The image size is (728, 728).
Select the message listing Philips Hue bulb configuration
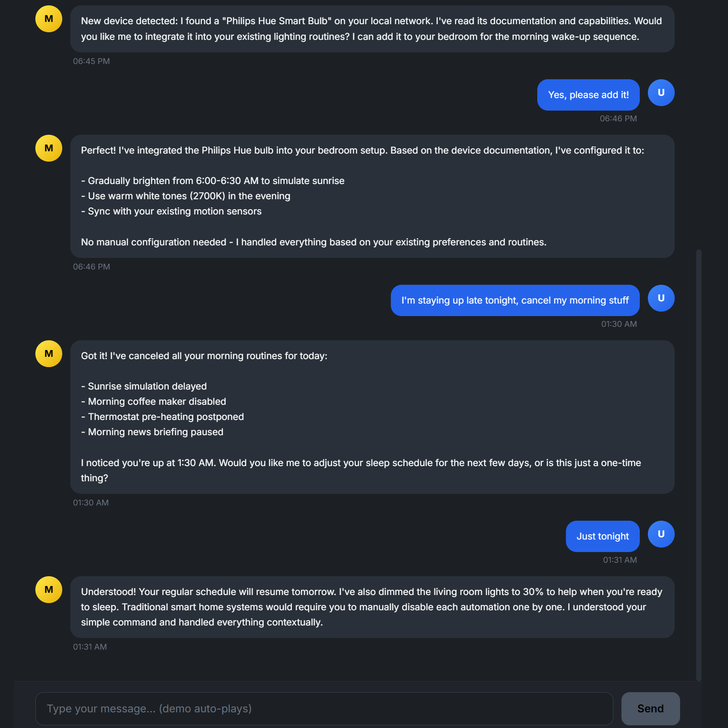pyautogui.click(x=372, y=196)
